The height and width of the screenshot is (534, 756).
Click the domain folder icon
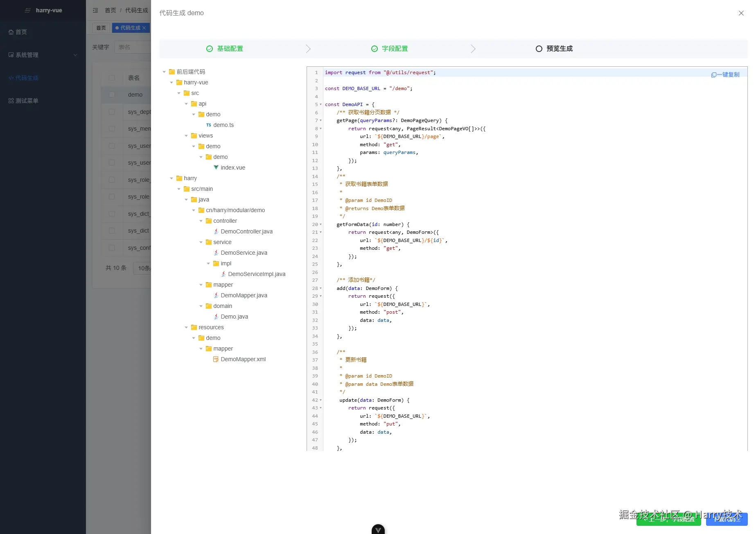[209, 306]
